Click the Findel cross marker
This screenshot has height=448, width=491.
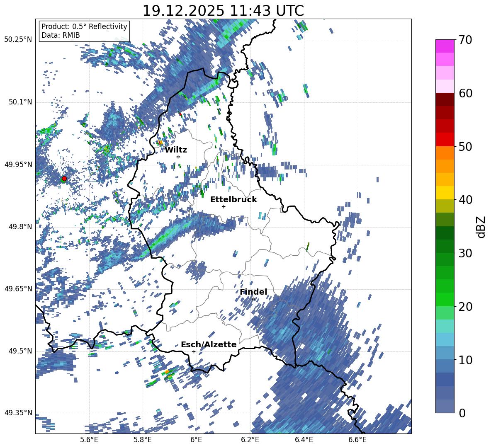[253, 299]
